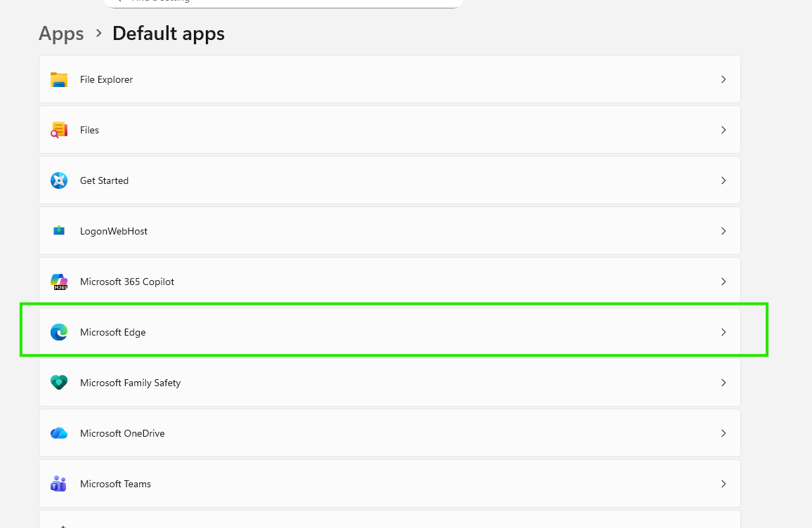The width and height of the screenshot is (812, 528).
Task: Click the Microsoft OneDrive cloud icon
Action: (x=59, y=433)
